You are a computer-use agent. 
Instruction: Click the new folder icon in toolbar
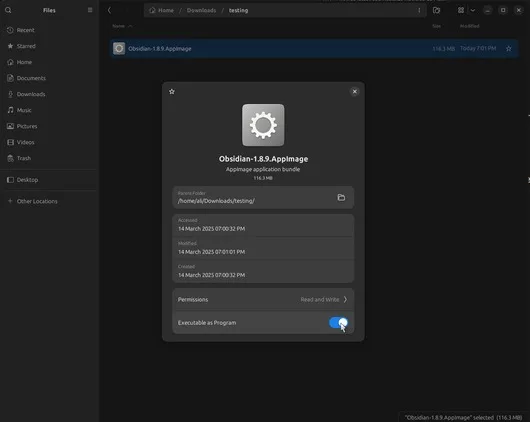[436, 10]
